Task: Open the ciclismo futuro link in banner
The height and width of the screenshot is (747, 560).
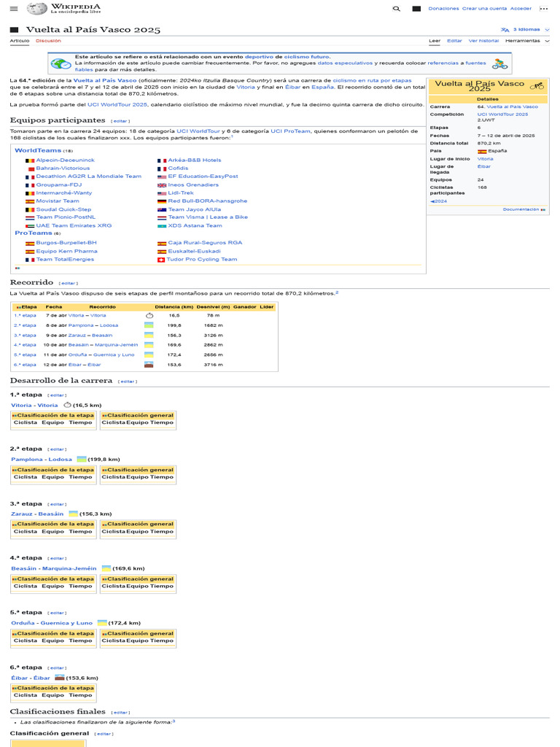Action: click(x=307, y=57)
